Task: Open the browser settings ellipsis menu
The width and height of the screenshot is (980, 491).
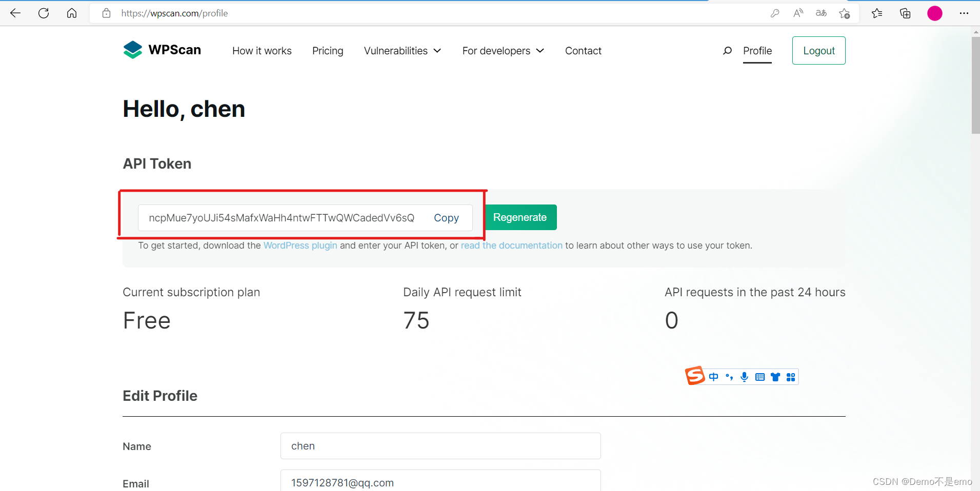Action: point(964,13)
